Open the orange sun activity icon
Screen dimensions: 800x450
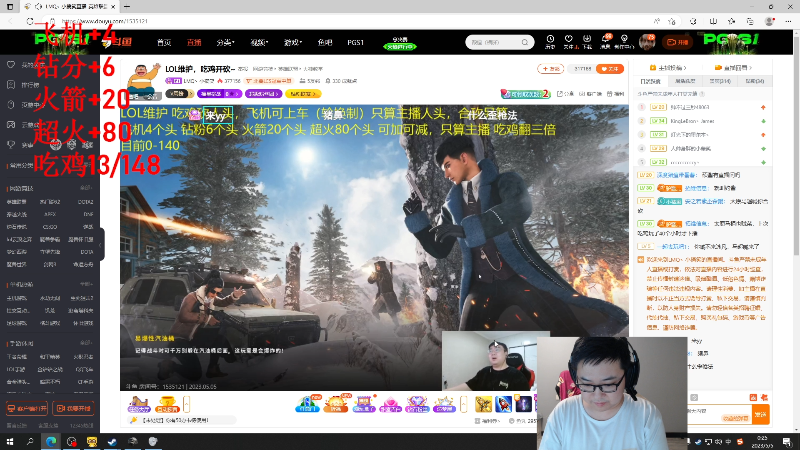click(336, 404)
